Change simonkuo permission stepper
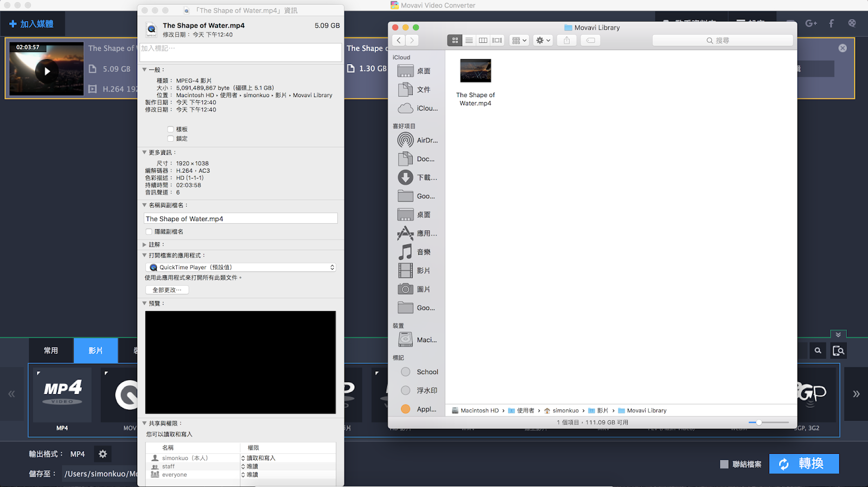 pyautogui.click(x=243, y=458)
